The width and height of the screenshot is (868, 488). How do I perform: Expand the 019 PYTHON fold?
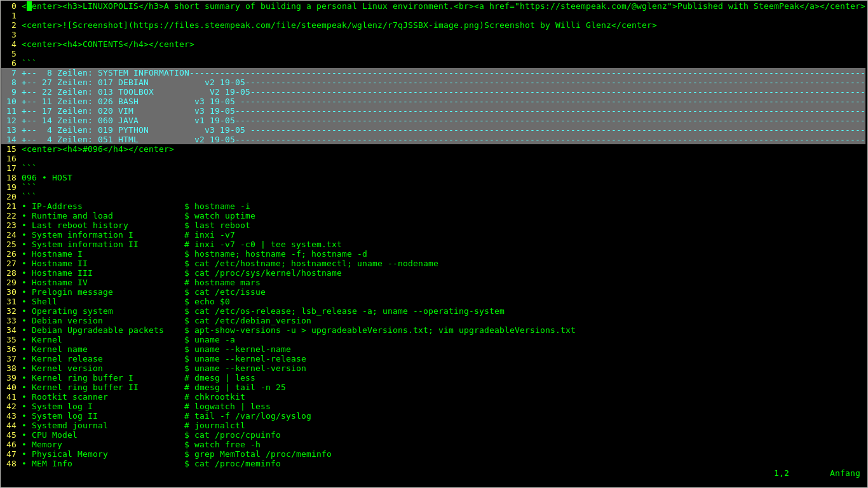[433, 130]
